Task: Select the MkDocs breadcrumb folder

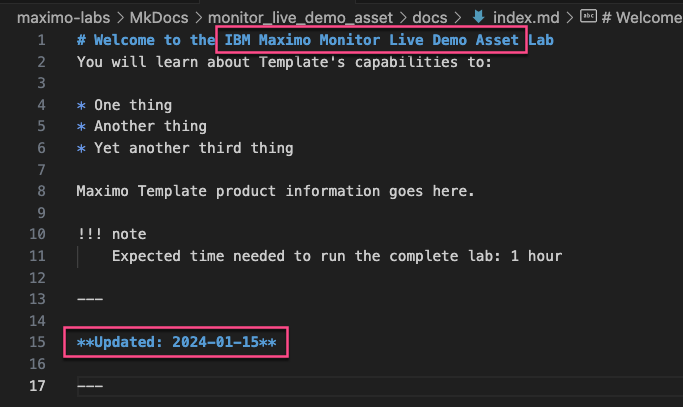Action: [x=159, y=18]
